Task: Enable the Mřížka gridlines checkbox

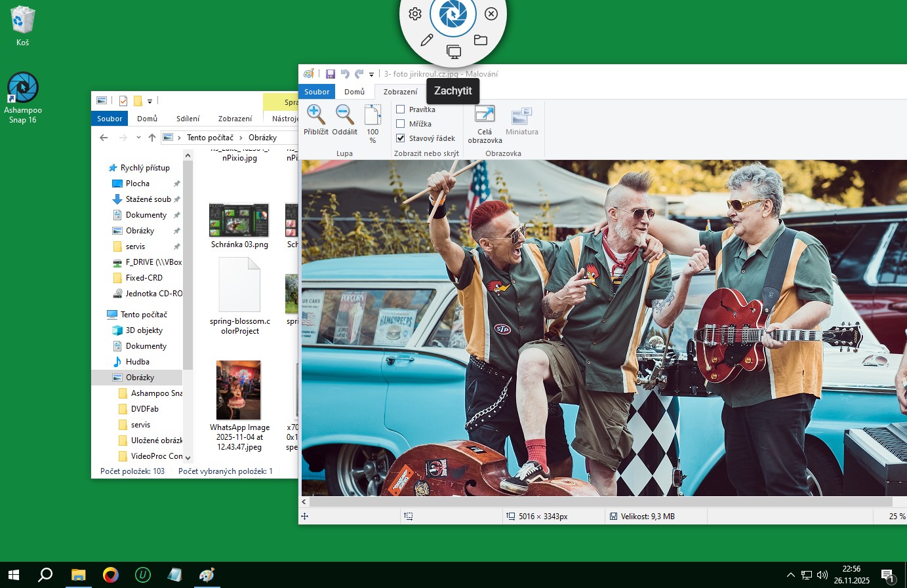Action: [401, 124]
